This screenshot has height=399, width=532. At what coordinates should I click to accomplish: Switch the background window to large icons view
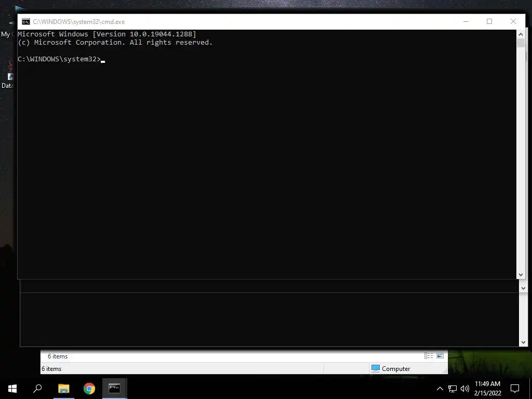tap(440, 355)
